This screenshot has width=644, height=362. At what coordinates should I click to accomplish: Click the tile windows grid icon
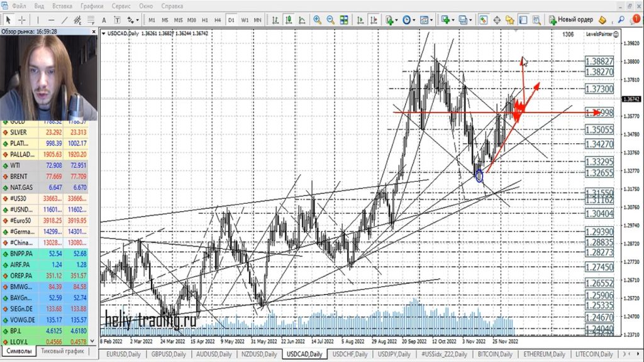point(344,19)
